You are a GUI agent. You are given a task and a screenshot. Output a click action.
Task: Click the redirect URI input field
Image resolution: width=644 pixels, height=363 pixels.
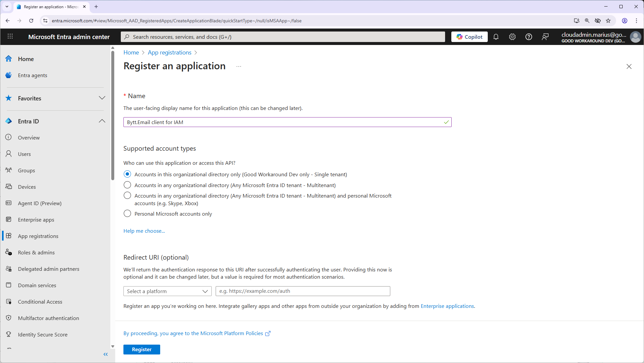303,291
